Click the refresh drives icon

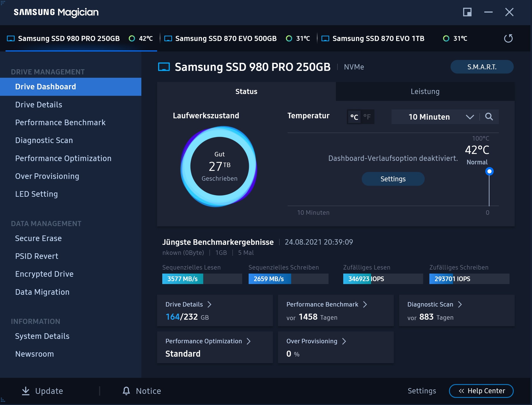click(508, 38)
